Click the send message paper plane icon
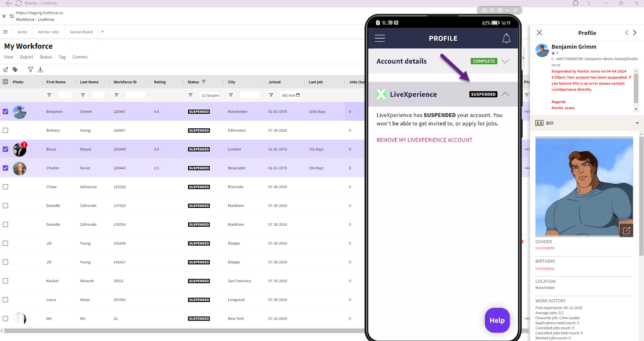Image resolution: width=644 pixels, height=341 pixels. (5, 70)
